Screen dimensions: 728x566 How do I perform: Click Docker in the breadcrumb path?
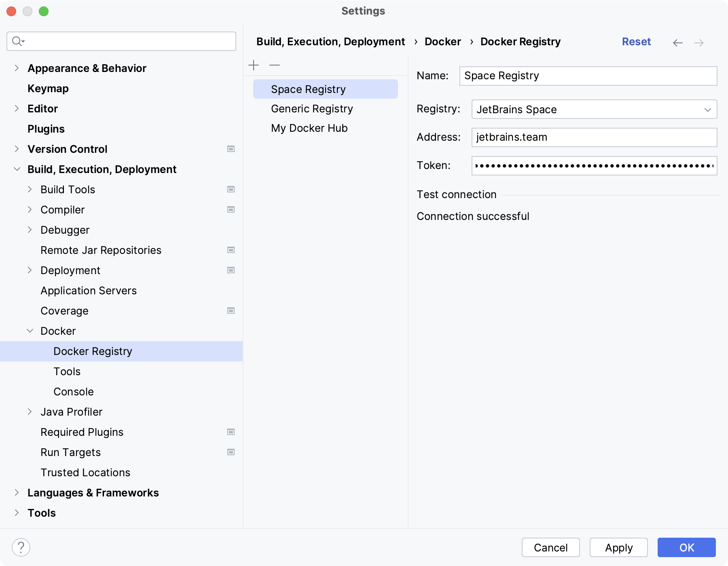442,41
